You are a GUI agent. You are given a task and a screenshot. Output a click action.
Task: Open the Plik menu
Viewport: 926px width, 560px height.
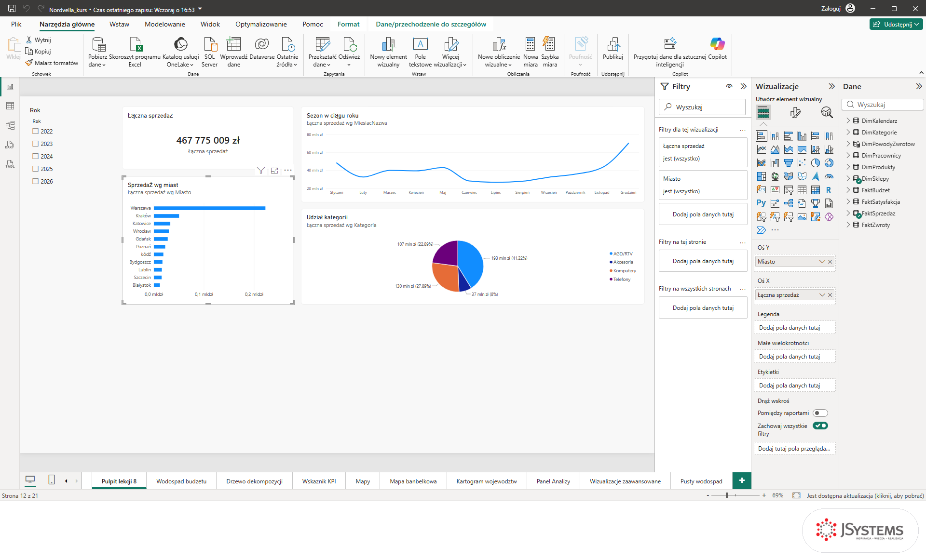pyautogui.click(x=16, y=24)
